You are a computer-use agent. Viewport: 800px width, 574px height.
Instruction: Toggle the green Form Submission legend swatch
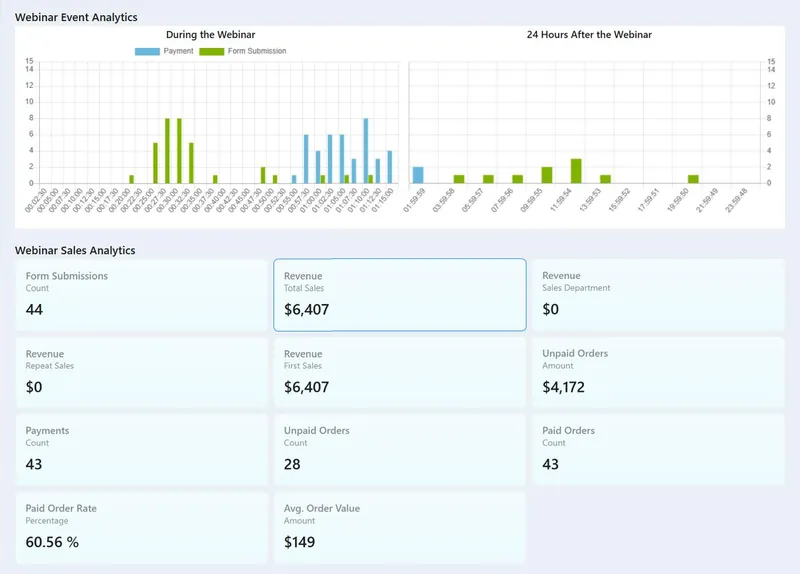(x=212, y=51)
